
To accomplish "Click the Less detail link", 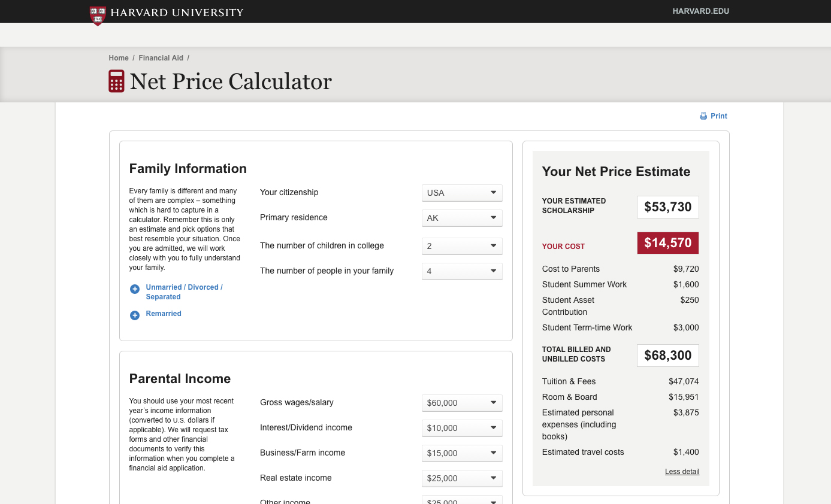I will coord(682,472).
